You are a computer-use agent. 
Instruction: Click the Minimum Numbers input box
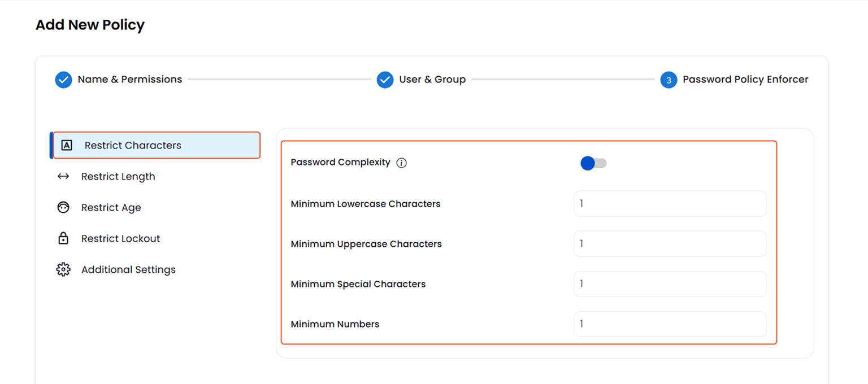670,324
